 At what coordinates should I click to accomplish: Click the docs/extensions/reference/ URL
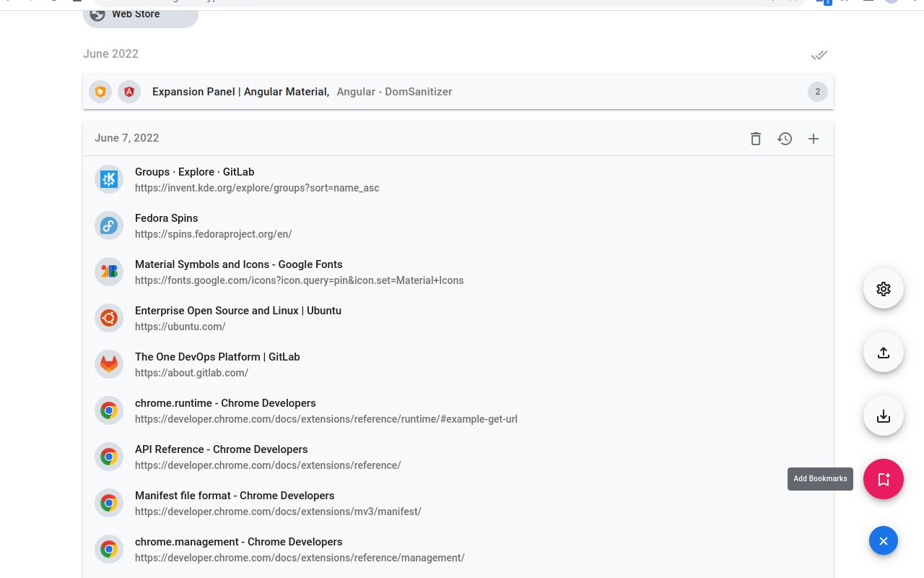point(268,465)
